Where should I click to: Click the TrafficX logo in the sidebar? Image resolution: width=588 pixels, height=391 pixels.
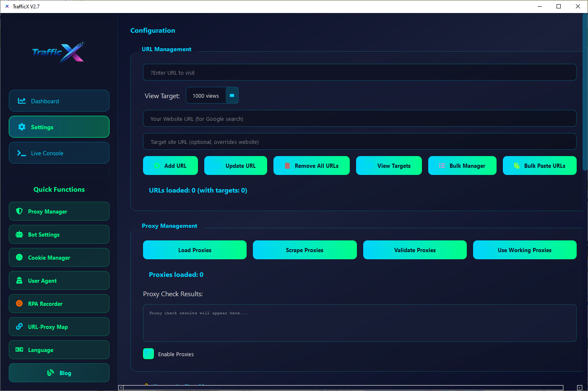pos(59,52)
